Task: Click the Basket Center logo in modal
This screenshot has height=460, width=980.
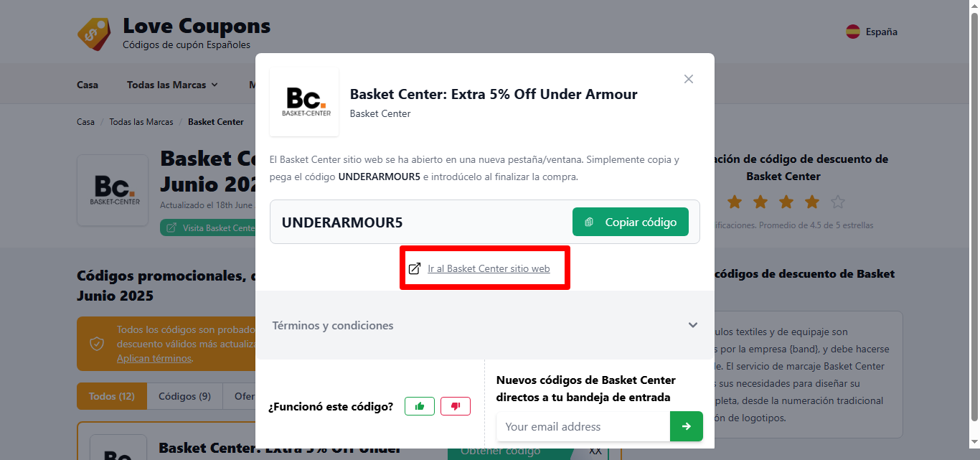Action: 304,102
